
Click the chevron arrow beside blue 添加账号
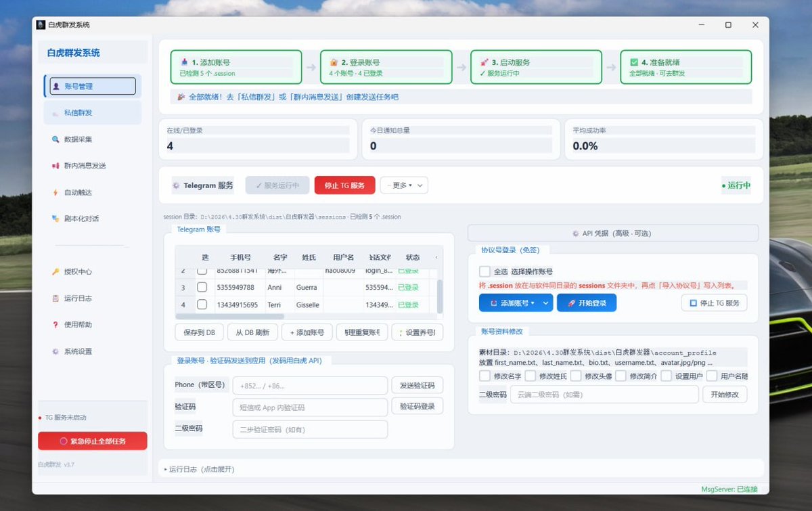[546, 303]
